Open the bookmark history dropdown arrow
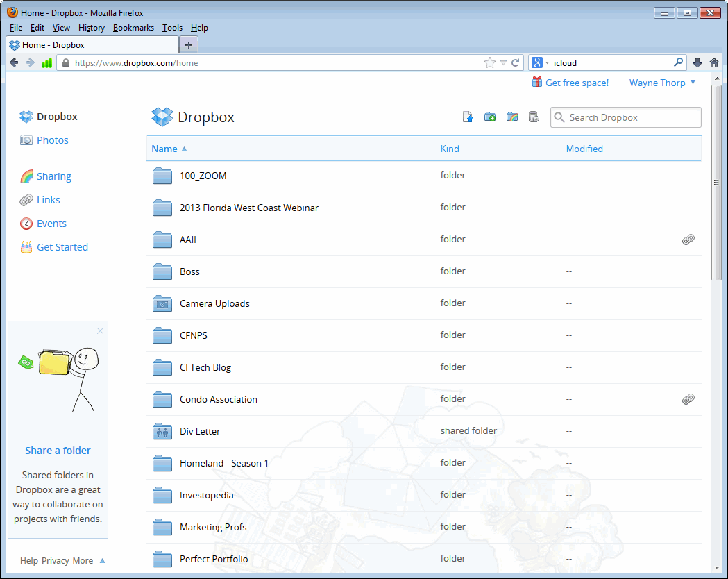The image size is (728, 579). (x=503, y=62)
